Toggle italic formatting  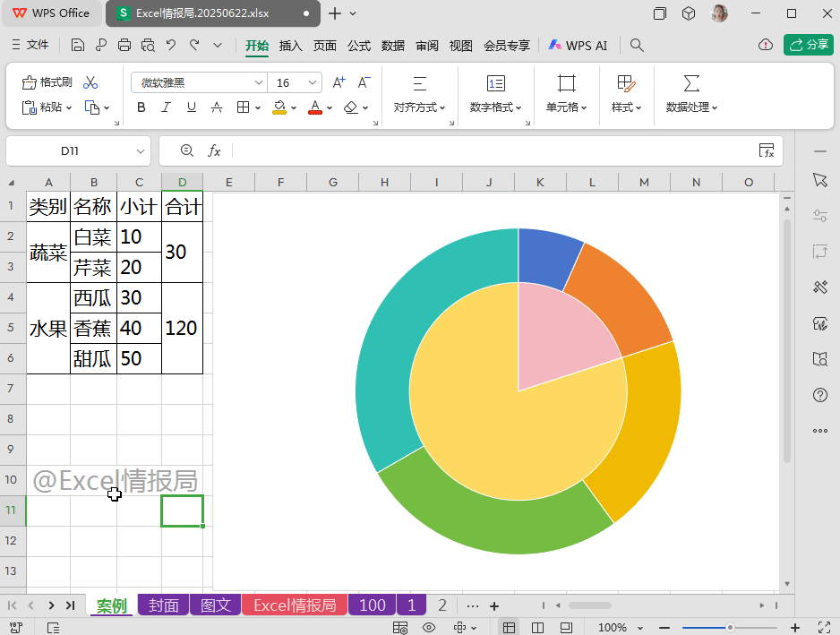(166, 107)
